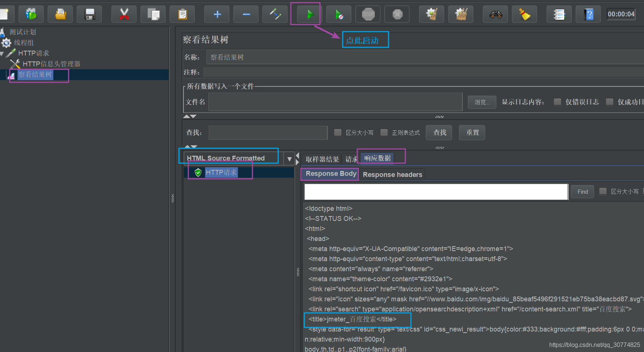Open the Templates icon

tap(31, 15)
